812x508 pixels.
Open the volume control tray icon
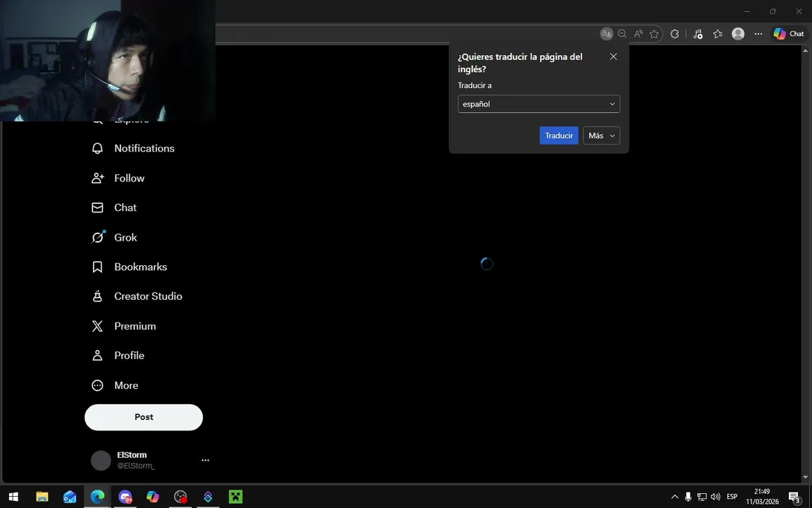click(x=715, y=497)
